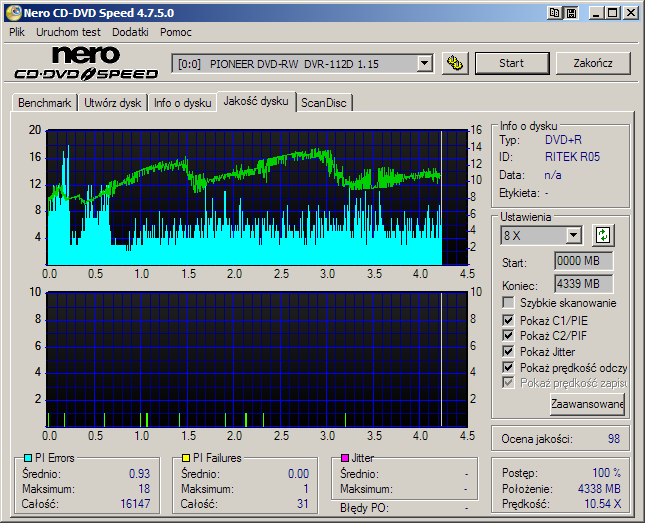This screenshot has height=523, width=645.
Task: Click the Postęp value 100 %
Action: (607, 473)
